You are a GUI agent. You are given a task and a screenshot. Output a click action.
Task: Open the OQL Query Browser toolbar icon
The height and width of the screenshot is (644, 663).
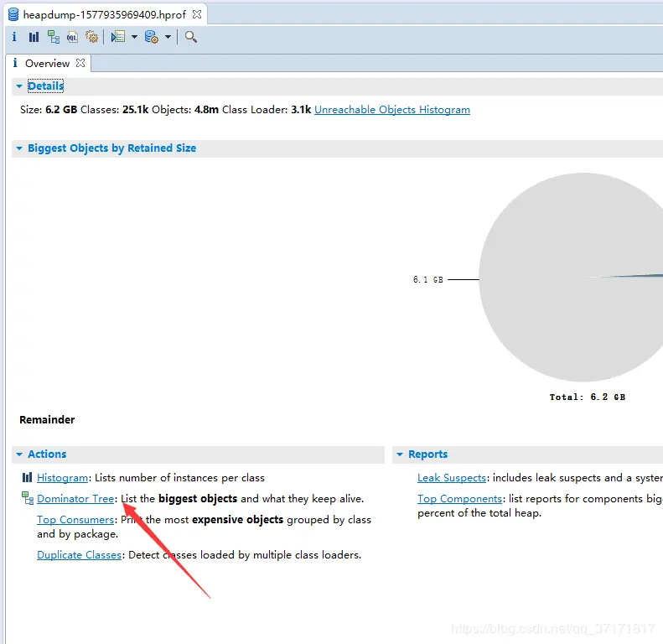pyautogui.click(x=72, y=37)
